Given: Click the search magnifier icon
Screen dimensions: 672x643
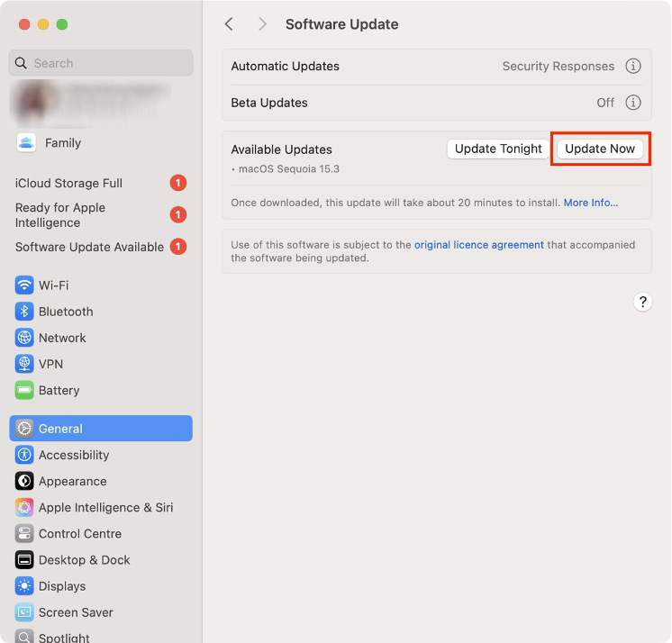Looking at the screenshot, I should (21, 63).
